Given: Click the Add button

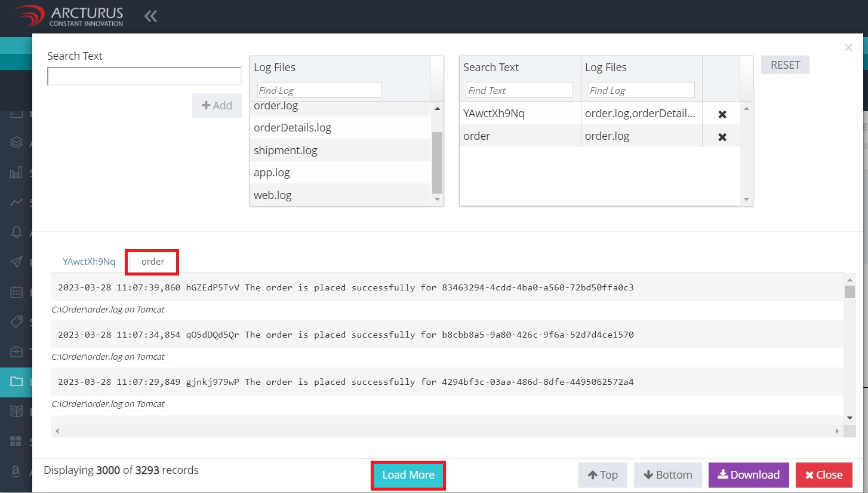Looking at the screenshot, I should 217,105.
